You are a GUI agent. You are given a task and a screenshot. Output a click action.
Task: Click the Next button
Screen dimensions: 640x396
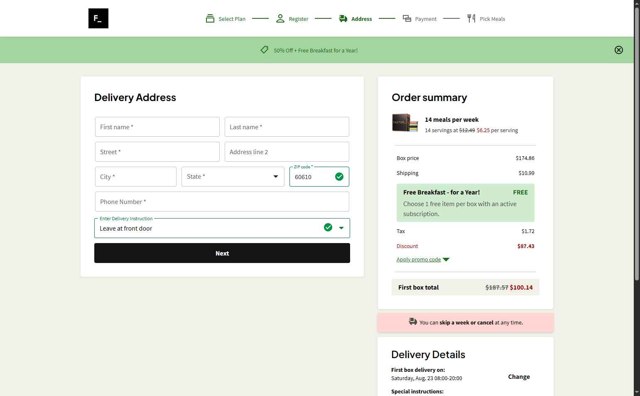click(222, 253)
